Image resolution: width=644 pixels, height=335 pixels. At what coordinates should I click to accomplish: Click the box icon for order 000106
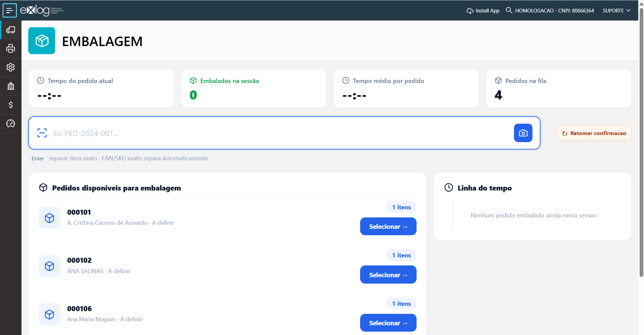(50, 315)
